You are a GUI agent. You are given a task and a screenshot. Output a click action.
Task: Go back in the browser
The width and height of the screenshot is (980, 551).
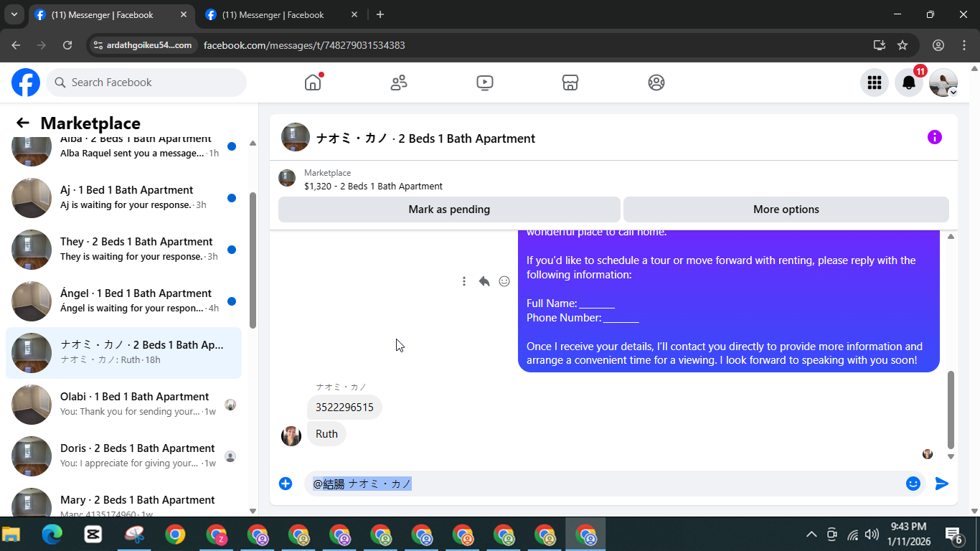point(16,45)
